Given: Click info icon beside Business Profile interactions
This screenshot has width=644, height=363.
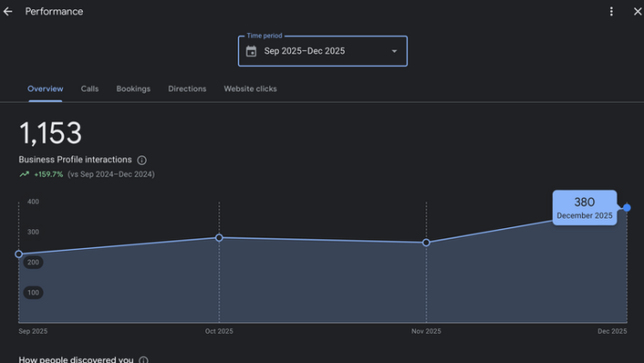Looking at the screenshot, I should (141, 161).
